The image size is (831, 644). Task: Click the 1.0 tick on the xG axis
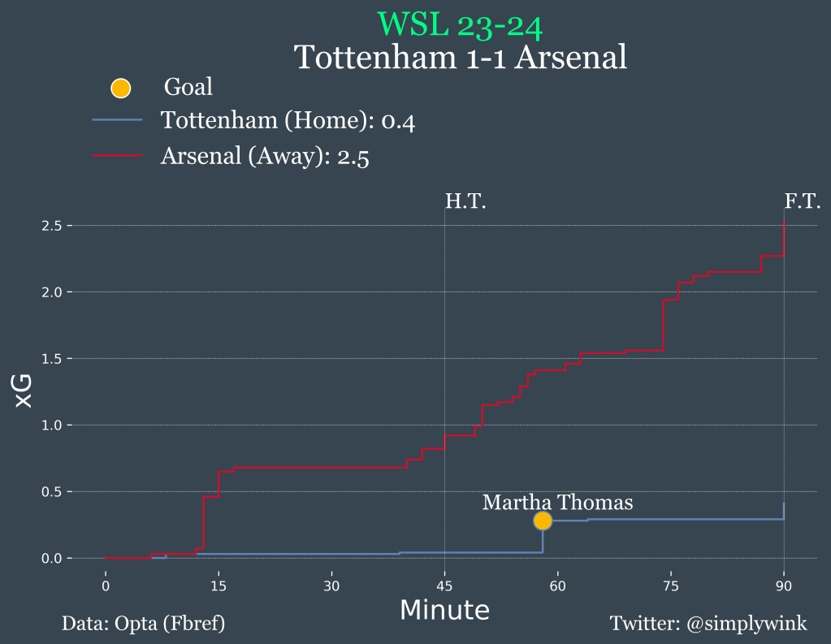click(52, 425)
